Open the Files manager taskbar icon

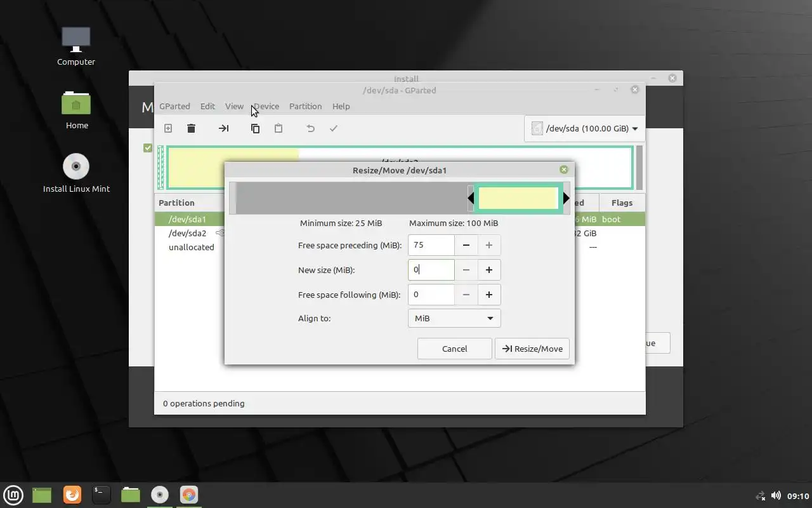(x=131, y=495)
